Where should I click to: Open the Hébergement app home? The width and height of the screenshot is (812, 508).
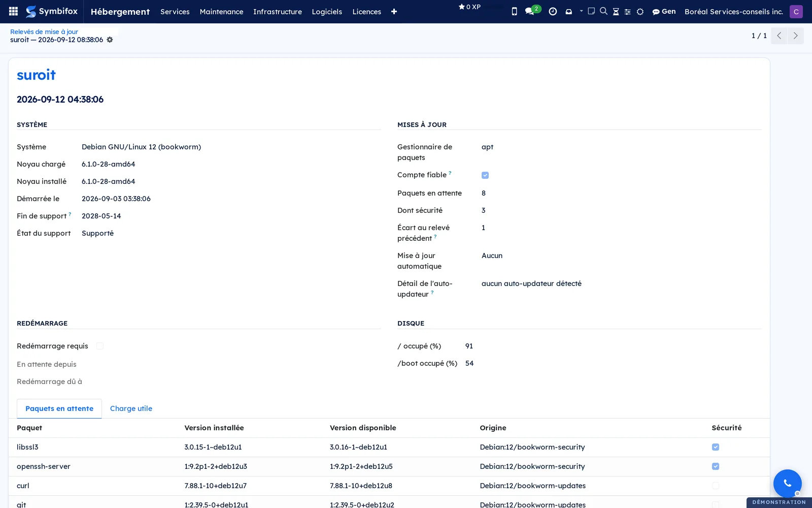coord(120,11)
